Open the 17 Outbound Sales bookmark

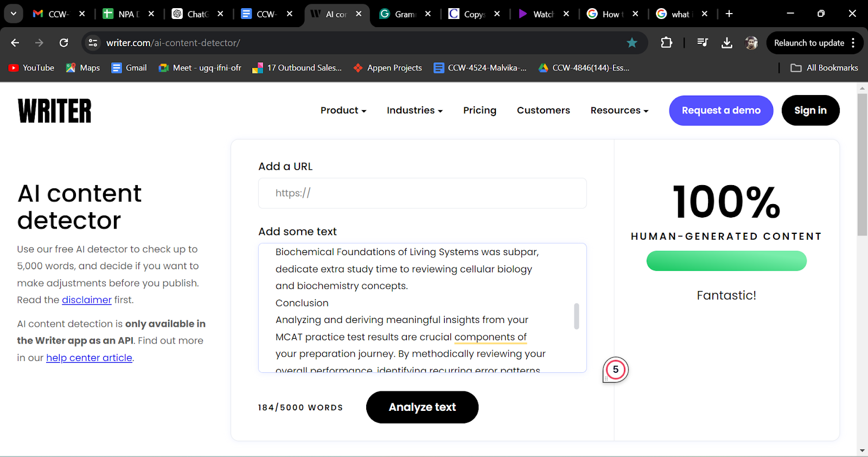click(x=297, y=68)
